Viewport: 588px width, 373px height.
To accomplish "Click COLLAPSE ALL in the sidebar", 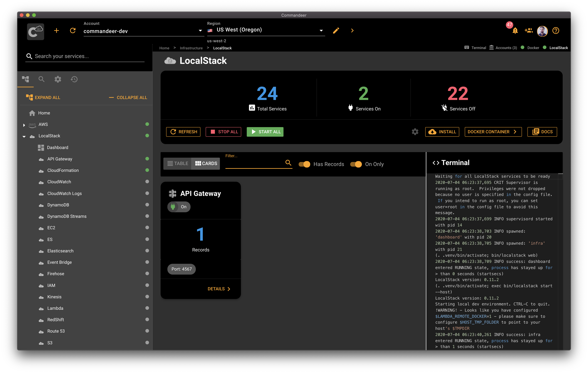I will click(128, 97).
